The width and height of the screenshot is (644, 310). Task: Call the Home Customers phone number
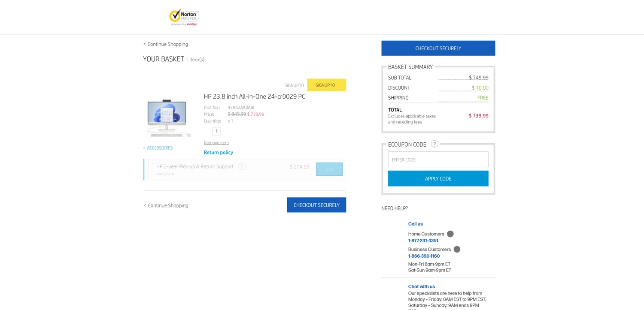coord(423,241)
